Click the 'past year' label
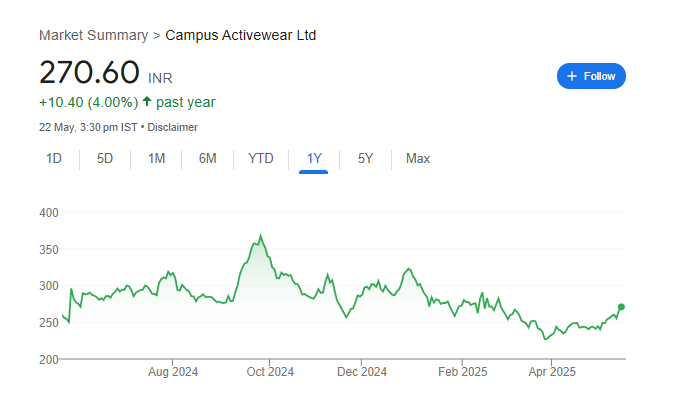This screenshot has width=674, height=394. point(185,102)
